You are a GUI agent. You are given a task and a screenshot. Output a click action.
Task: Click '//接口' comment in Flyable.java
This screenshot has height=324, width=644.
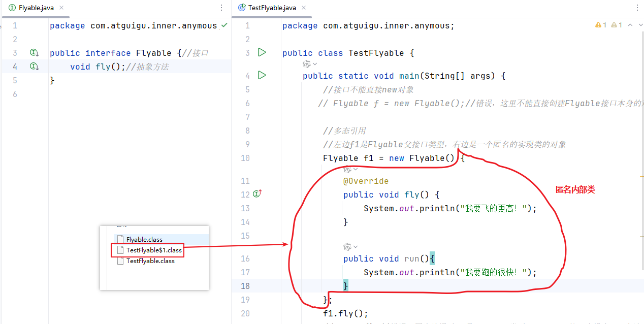[195, 53]
